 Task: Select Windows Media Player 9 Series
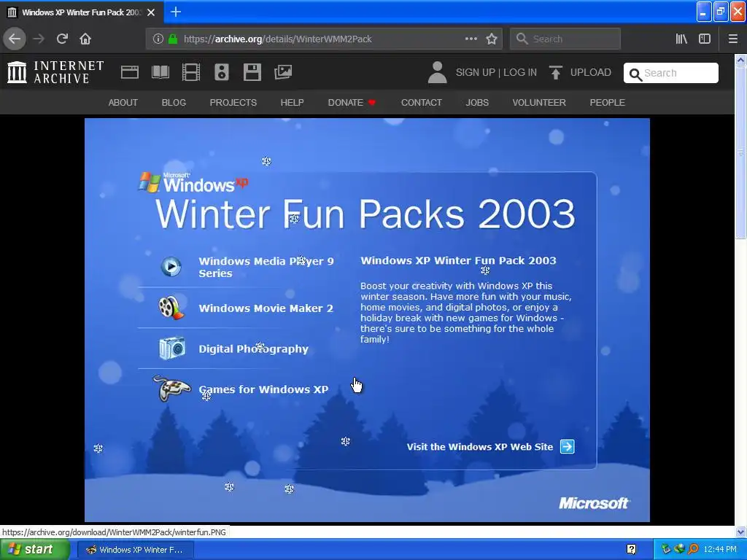(266, 267)
